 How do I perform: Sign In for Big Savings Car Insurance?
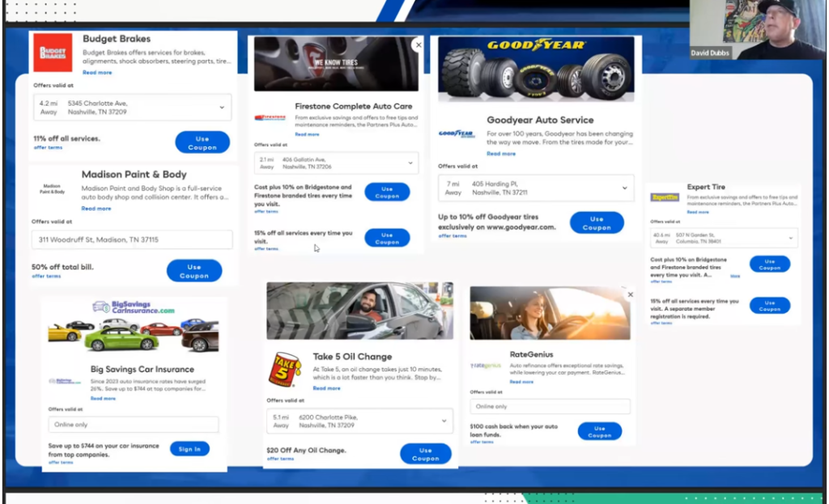click(189, 449)
